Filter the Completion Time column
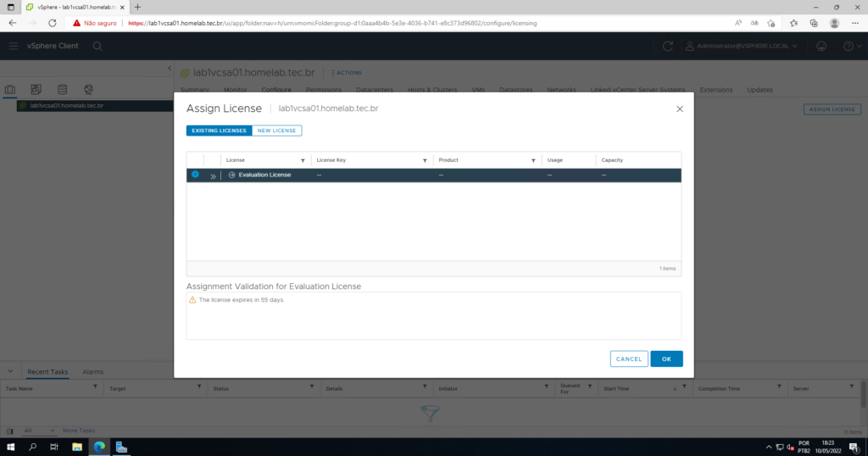 click(779, 386)
